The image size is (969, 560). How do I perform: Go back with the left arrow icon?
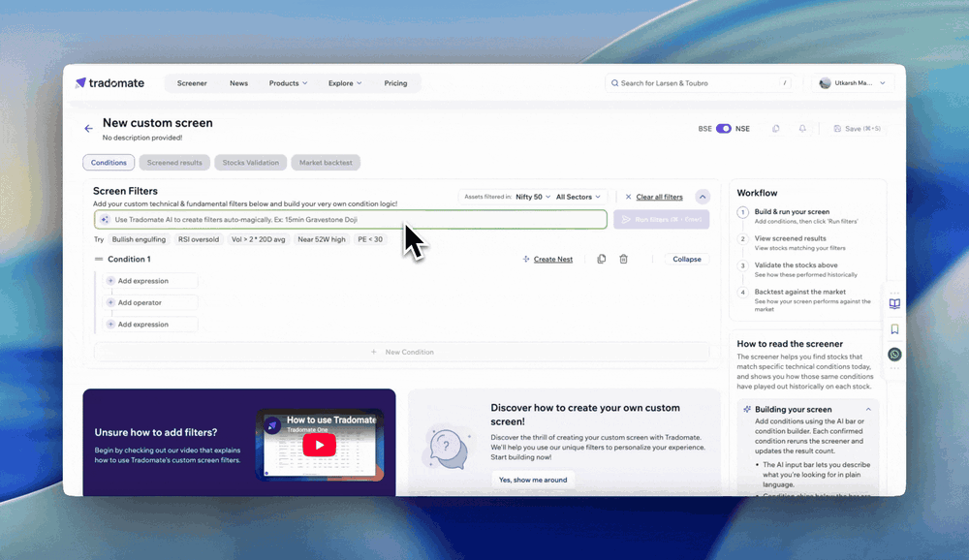point(88,129)
